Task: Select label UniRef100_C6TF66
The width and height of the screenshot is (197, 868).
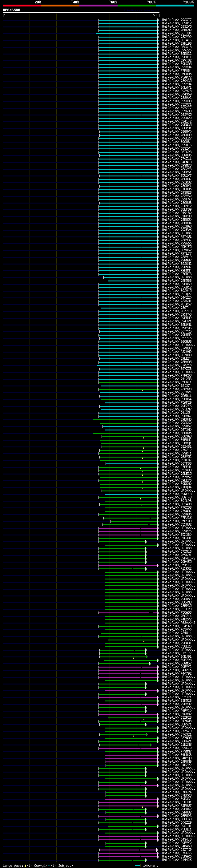Action: tap(177, 463)
